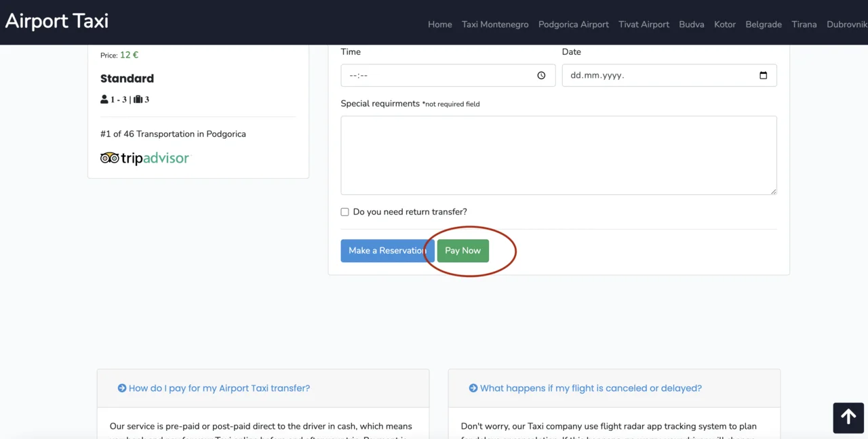Open the date picker calendar icon
Viewport: 868px width, 439px height.
click(x=763, y=75)
